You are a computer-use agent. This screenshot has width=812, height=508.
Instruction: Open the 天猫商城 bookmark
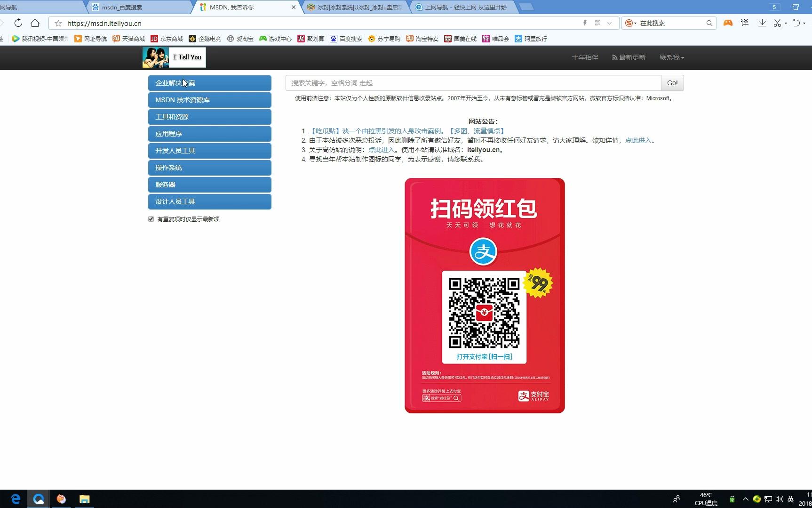pos(128,39)
